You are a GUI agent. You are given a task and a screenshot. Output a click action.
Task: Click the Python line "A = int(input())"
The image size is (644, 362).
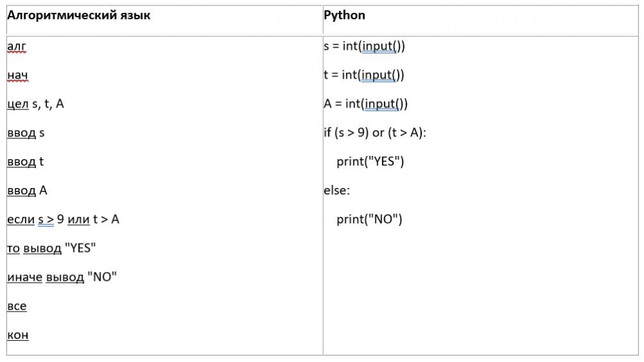(x=366, y=104)
